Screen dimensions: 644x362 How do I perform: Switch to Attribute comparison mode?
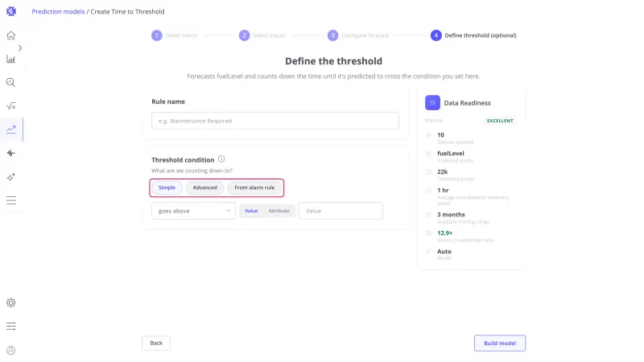click(279, 211)
